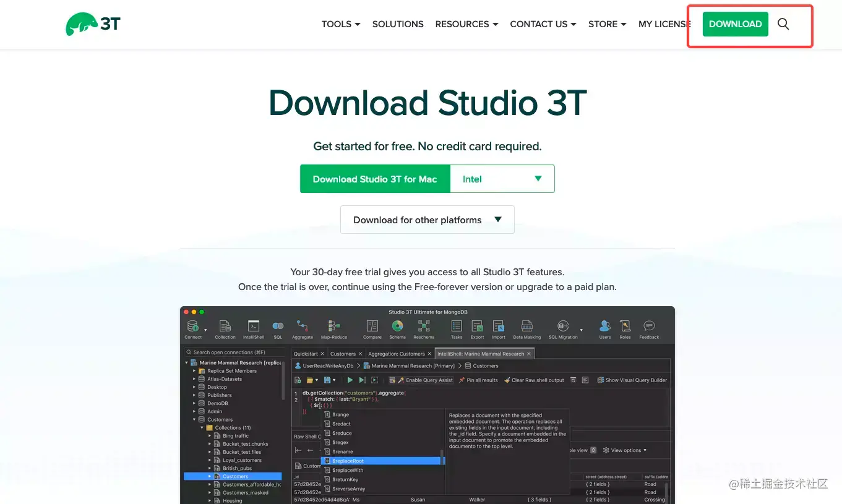This screenshot has width=842, height=504.
Task: Select the Publishers database
Action: click(x=219, y=395)
